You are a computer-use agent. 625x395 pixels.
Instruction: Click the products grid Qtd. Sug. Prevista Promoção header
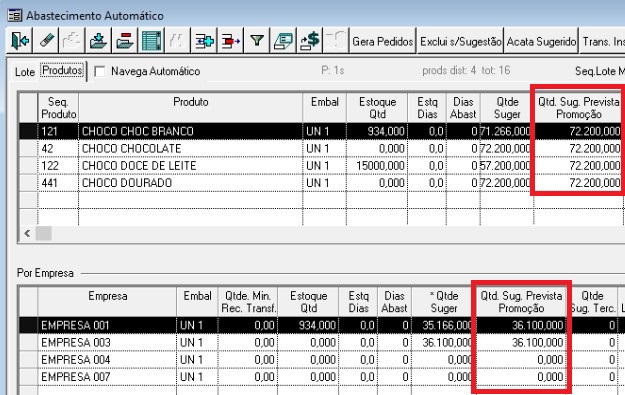point(578,108)
